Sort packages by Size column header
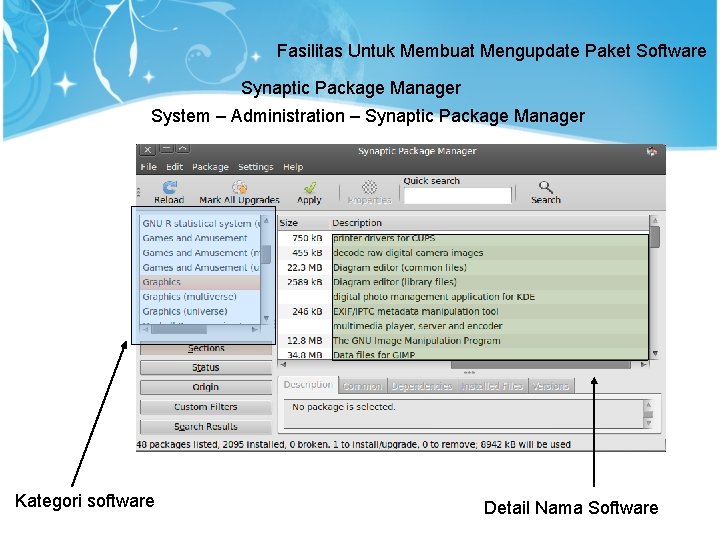The height and width of the screenshot is (540, 720). [x=303, y=223]
